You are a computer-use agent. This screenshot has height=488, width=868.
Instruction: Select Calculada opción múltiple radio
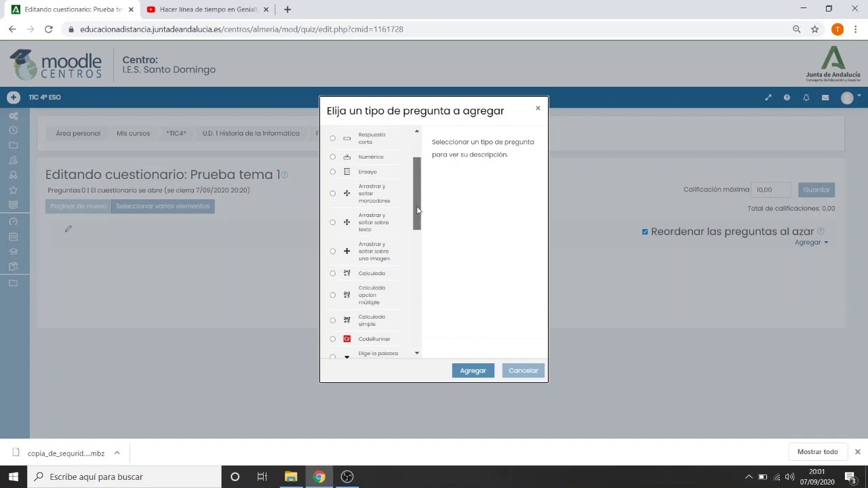click(x=332, y=295)
